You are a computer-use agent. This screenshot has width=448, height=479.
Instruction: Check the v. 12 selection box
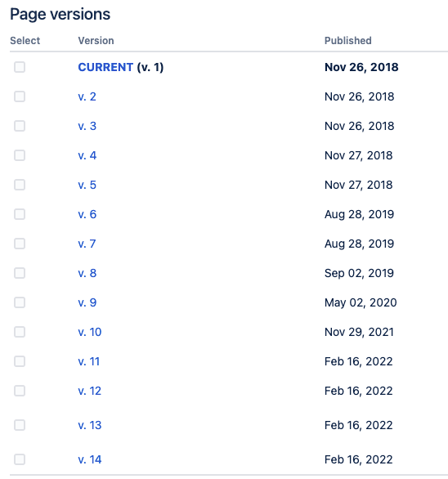20,391
